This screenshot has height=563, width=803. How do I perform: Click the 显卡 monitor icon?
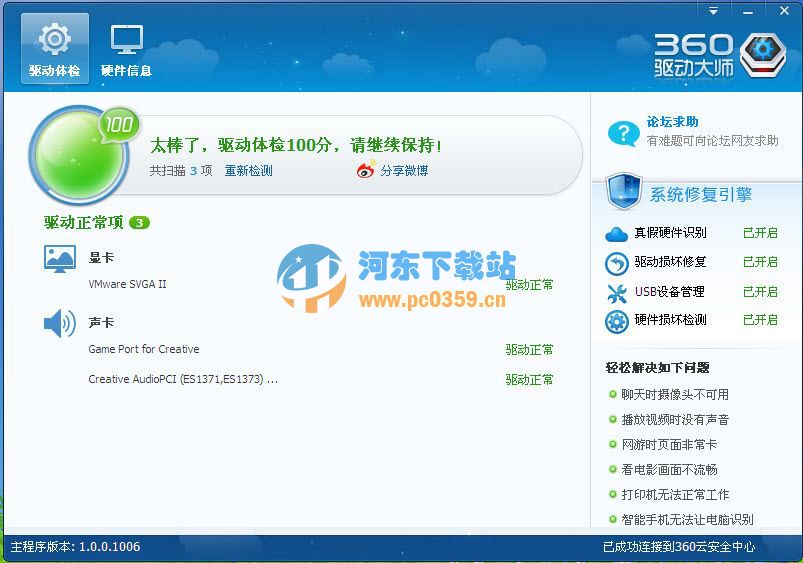tap(60, 259)
